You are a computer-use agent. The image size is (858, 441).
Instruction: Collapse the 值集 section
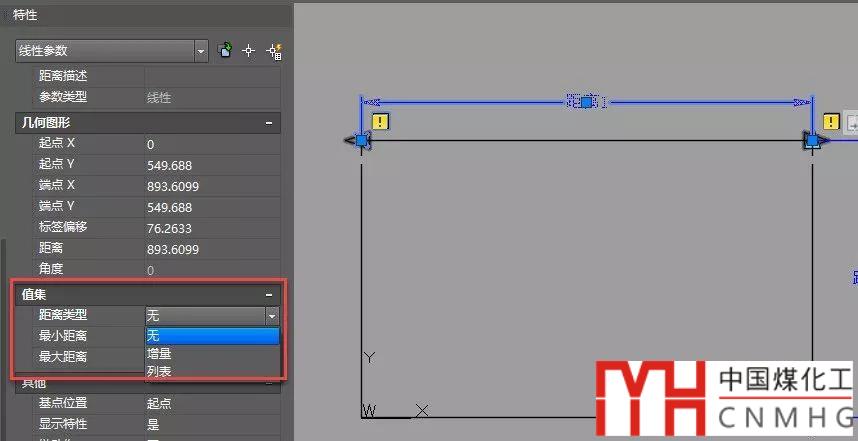pyautogui.click(x=269, y=295)
